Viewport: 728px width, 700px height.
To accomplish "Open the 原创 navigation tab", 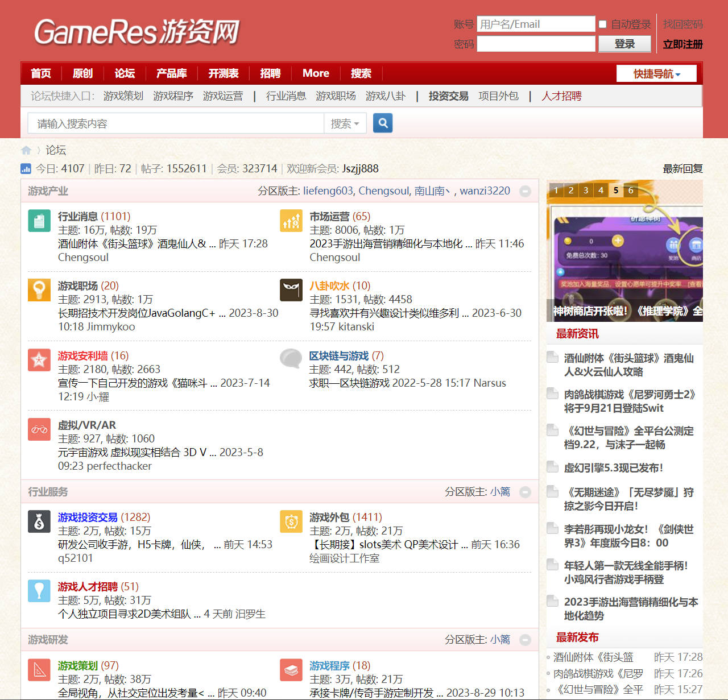I will click(82, 73).
